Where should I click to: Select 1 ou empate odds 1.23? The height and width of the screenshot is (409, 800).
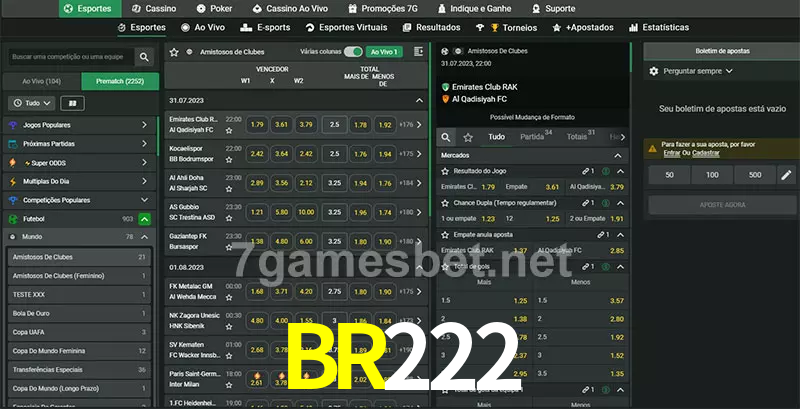468,219
